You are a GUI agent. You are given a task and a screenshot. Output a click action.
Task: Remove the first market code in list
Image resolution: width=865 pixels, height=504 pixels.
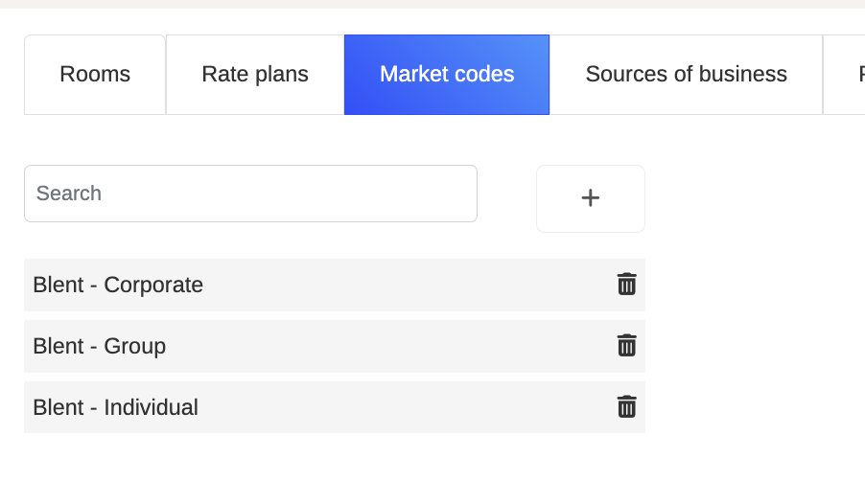(626, 285)
